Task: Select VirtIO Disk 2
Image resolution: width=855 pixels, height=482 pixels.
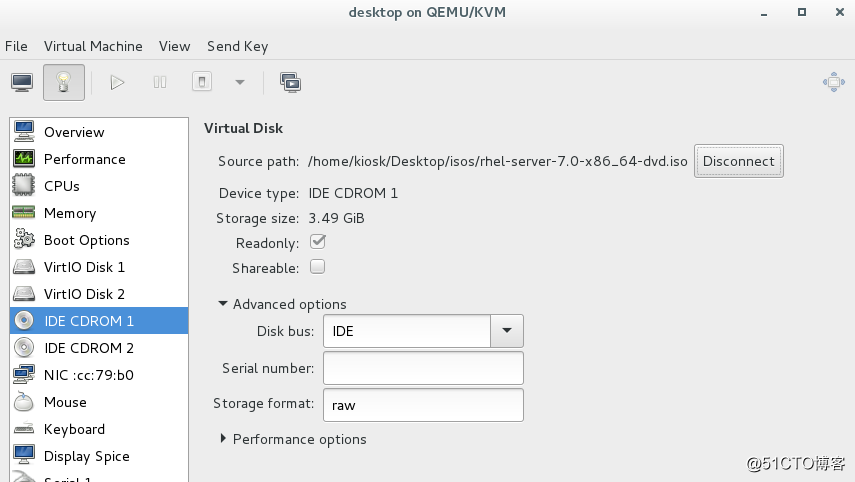Action: pos(99,294)
